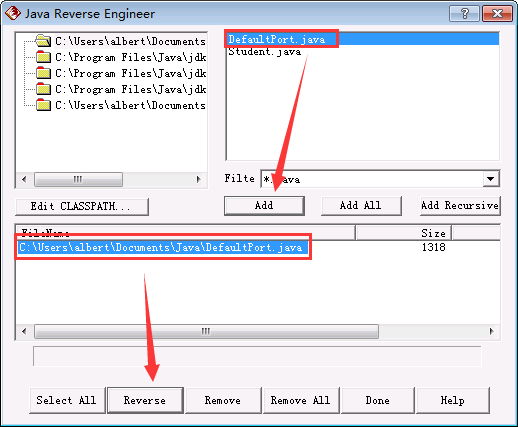Open Edit CLASSPATH dialog
The width and height of the screenshot is (518, 427).
click(x=82, y=207)
